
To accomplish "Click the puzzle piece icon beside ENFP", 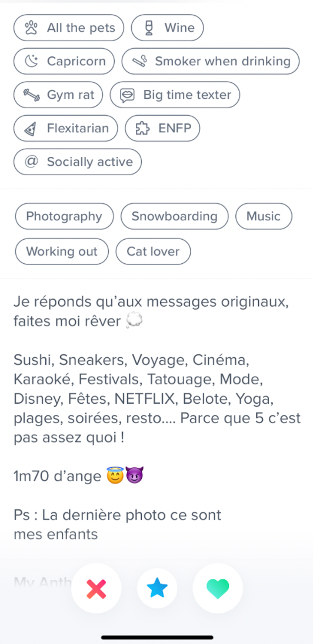I will (x=142, y=129).
